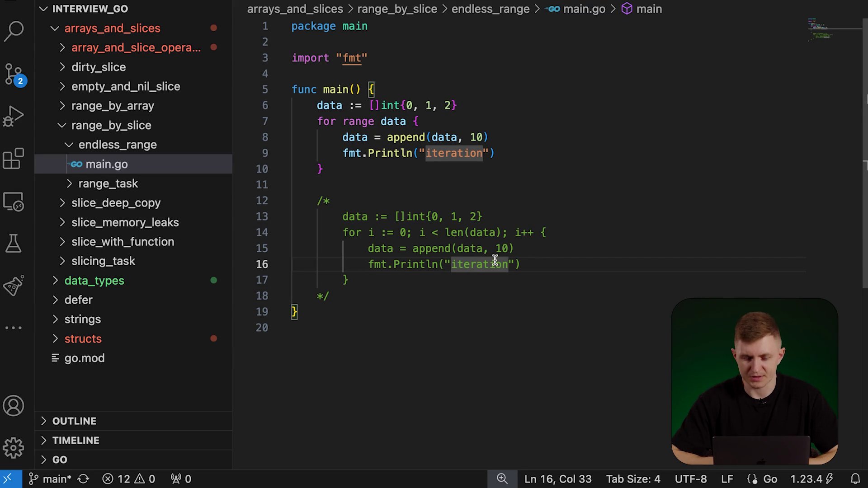This screenshot has height=488, width=868.
Task: Collapse the range_by_slice folder
Action: coord(62,125)
